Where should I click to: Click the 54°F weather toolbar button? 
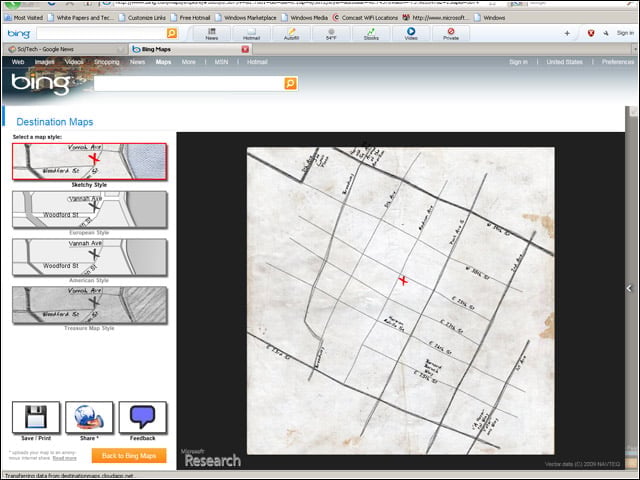coord(331,34)
